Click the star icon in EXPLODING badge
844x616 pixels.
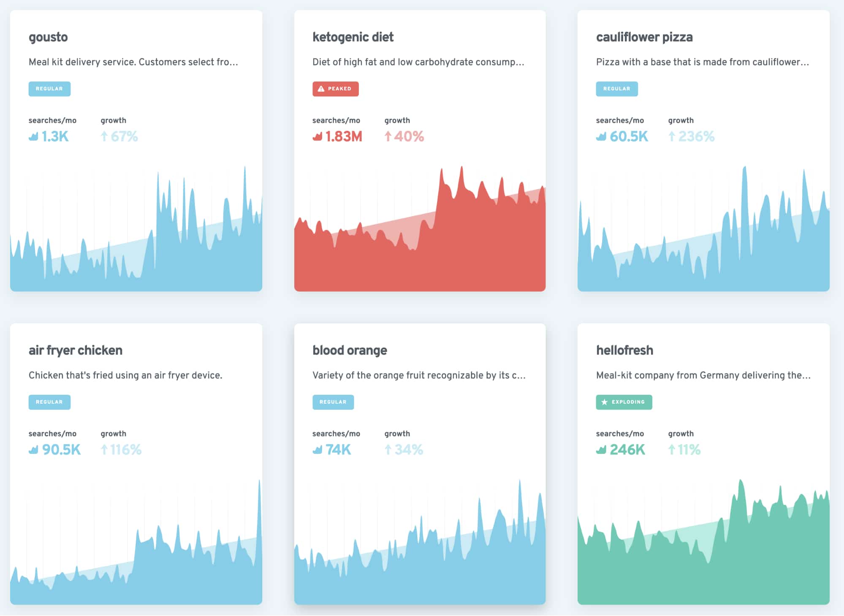pos(604,402)
